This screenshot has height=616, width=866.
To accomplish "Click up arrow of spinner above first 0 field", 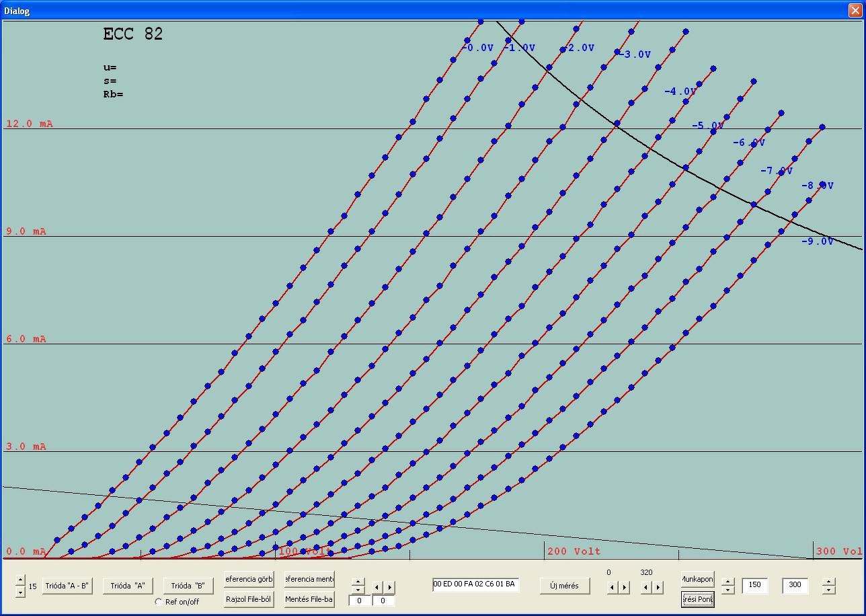I will coord(358,581).
